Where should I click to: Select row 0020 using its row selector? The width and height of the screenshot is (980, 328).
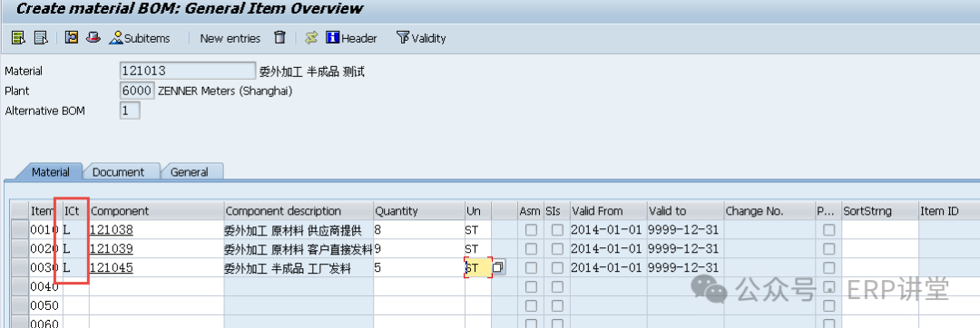21,249
